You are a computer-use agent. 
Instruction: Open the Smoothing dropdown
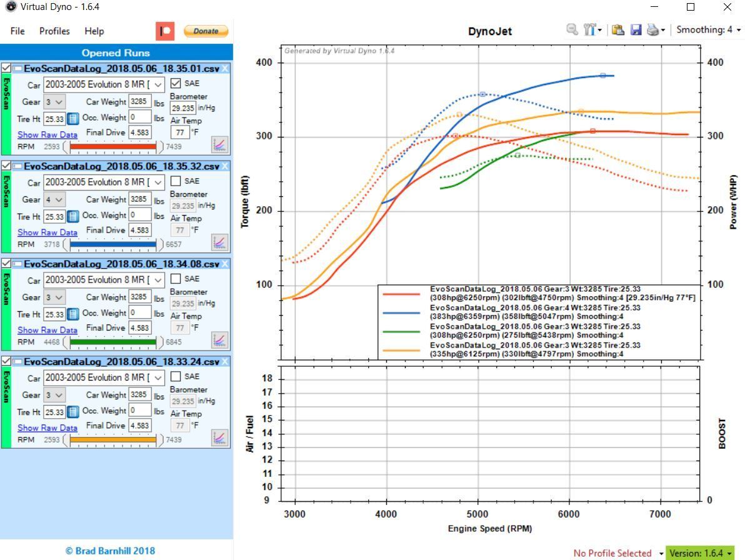point(709,30)
